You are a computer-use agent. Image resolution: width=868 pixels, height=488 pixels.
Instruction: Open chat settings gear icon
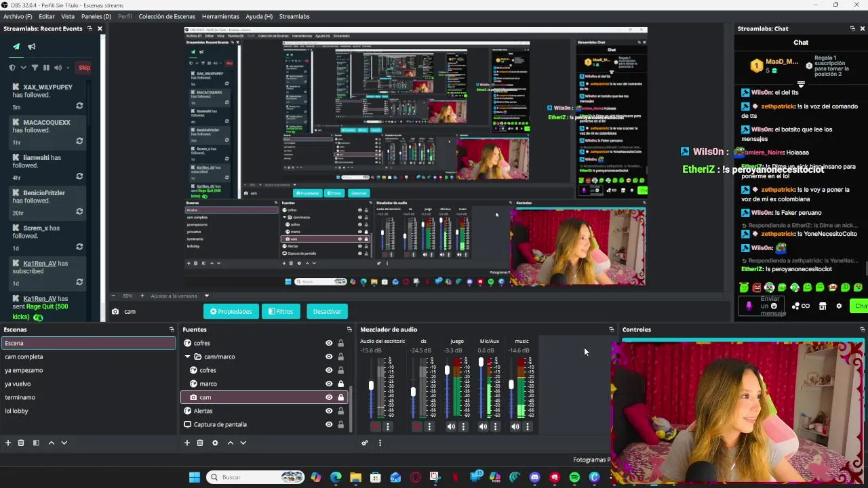click(839, 306)
